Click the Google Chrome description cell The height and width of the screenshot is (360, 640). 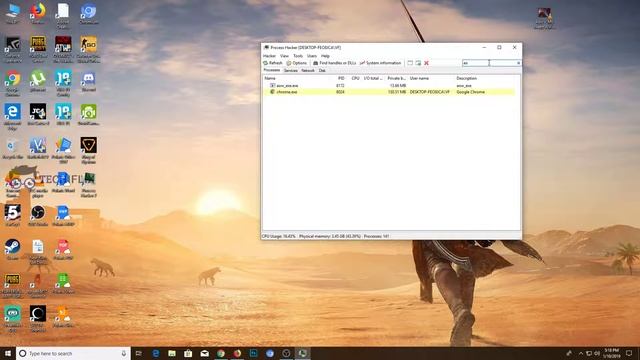[x=470, y=92]
